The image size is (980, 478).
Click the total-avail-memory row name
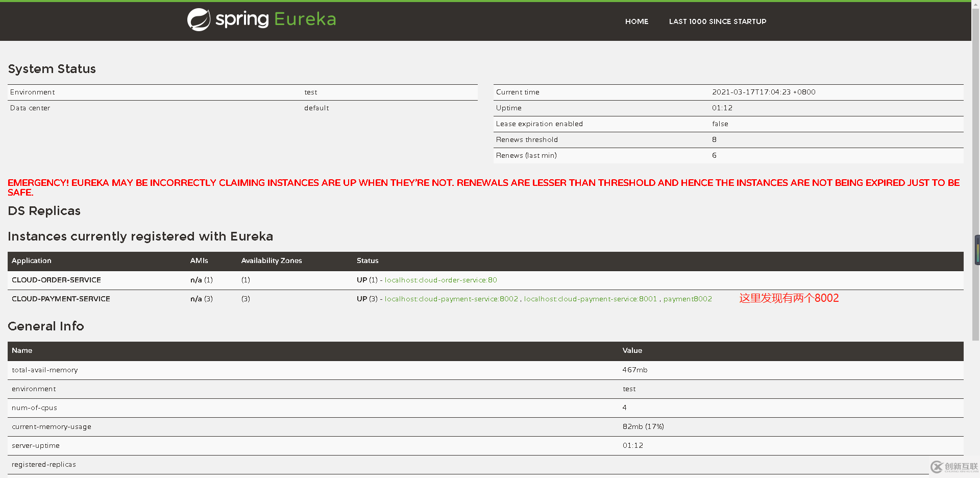[x=45, y=370]
